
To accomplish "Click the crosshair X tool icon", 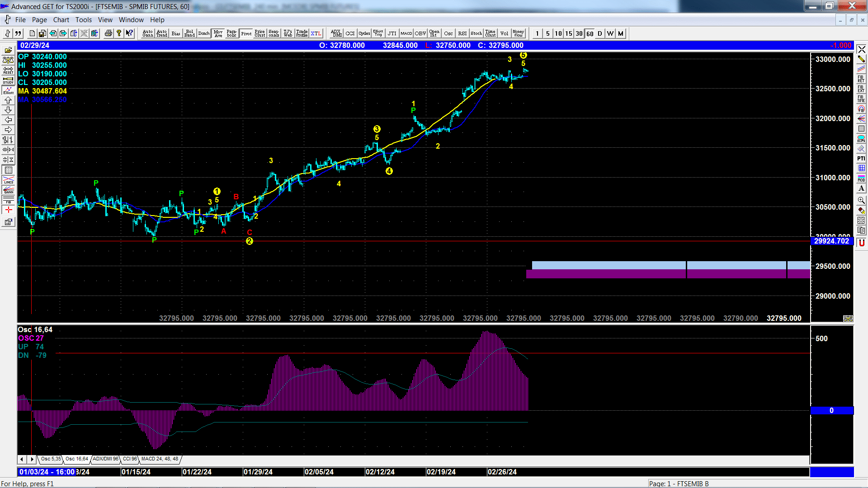I will [861, 49].
